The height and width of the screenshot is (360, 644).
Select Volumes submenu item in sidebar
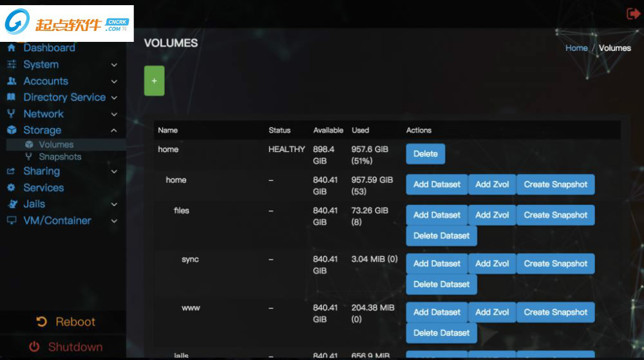tap(56, 145)
